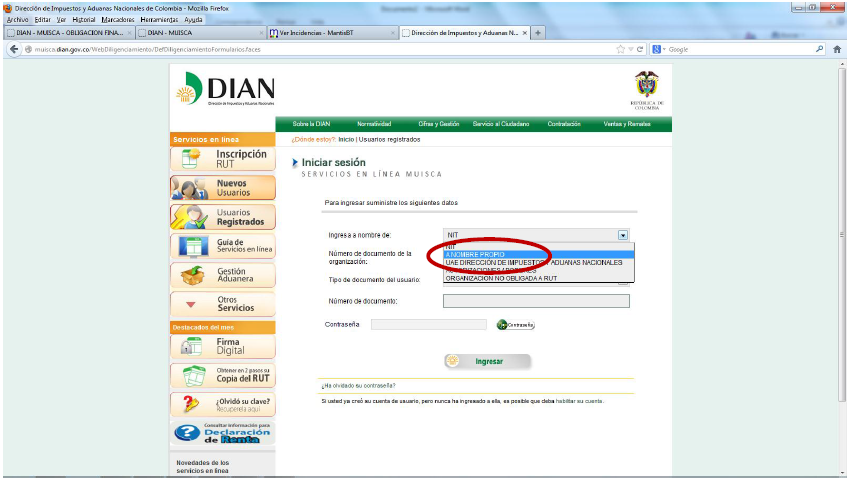Open Ventas y Remates menu
Image resolution: width=850 pixels, height=481 pixels.
click(x=627, y=124)
